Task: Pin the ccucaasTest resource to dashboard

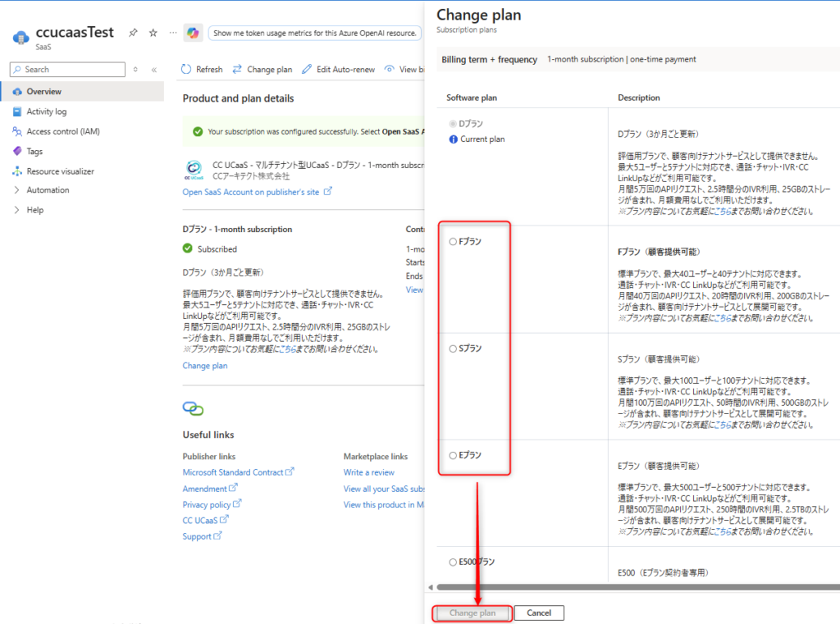Action: point(133,33)
